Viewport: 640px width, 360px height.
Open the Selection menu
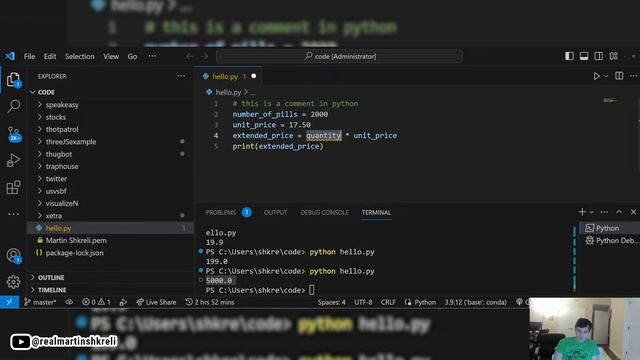[x=80, y=56]
